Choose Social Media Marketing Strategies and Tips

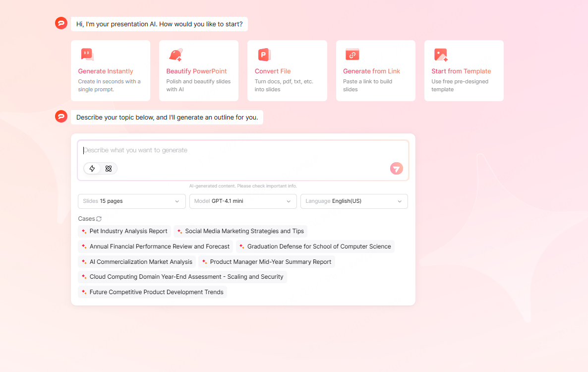pyautogui.click(x=240, y=231)
